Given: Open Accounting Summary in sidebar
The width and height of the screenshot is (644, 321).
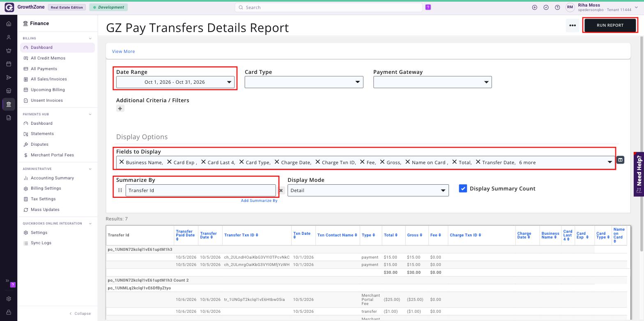Looking at the screenshot, I should (x=52, y=178).
